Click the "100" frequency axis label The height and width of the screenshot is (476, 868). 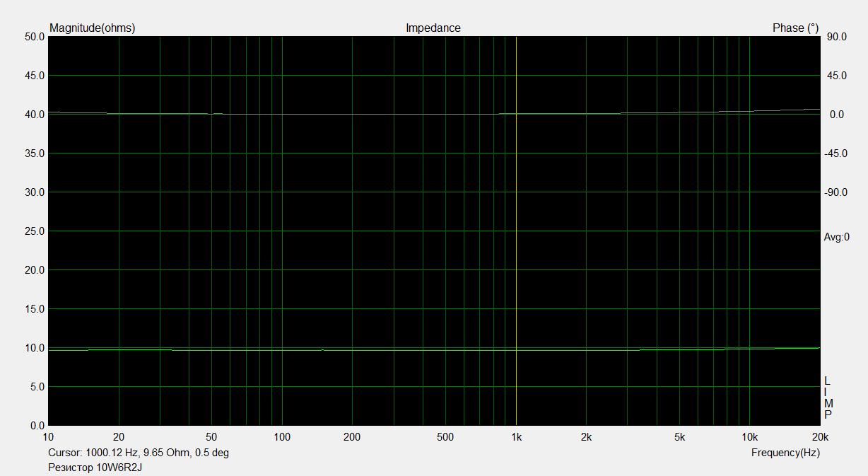pyautogui.click(x=282, y=437)
